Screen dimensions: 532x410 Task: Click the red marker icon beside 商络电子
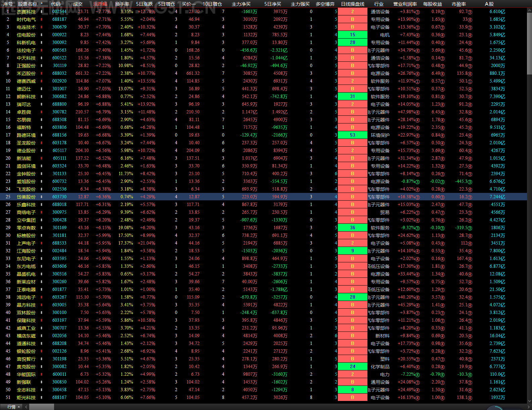click(42, 212)
